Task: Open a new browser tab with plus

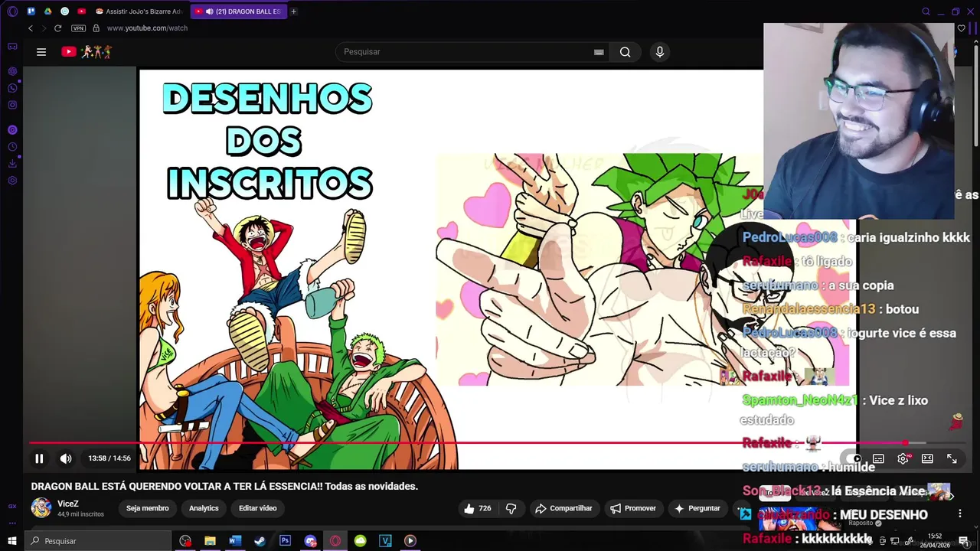Action: [x=294, y=11]
